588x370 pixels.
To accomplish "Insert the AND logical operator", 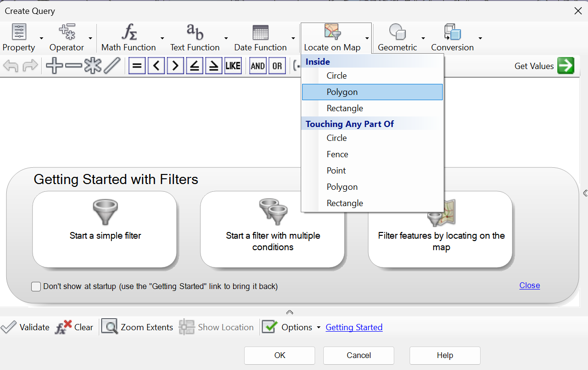I will pos(258,66).
